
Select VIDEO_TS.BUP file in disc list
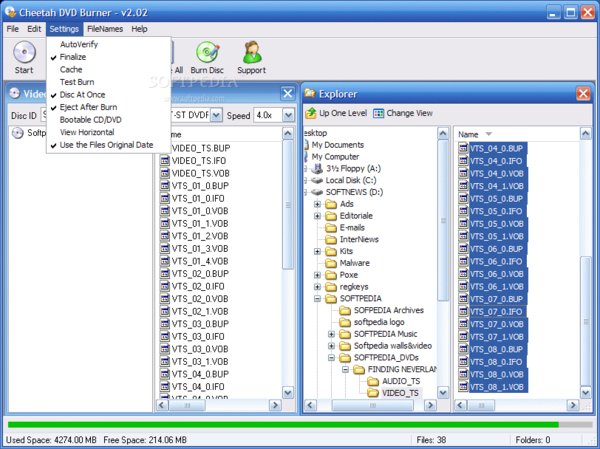click(200, 148)
